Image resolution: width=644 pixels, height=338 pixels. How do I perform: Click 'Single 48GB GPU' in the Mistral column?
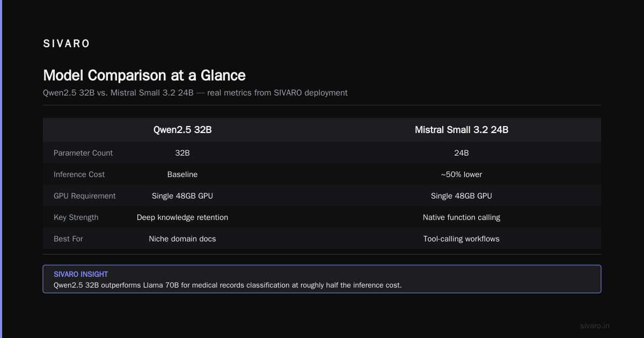(462, 196)
